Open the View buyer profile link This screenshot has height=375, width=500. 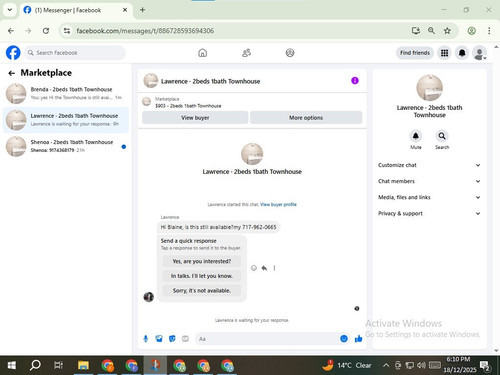pos(278,204)
